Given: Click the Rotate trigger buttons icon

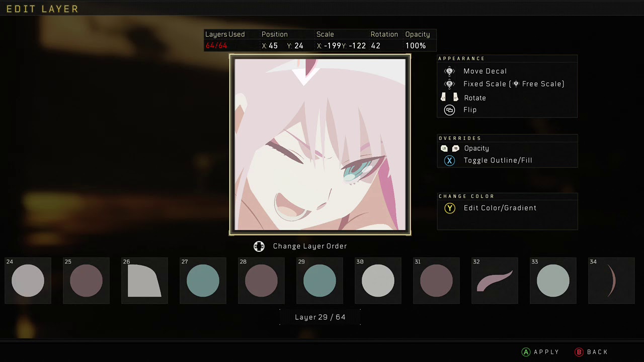Looking at the screenshot, I should click(449, 97).
